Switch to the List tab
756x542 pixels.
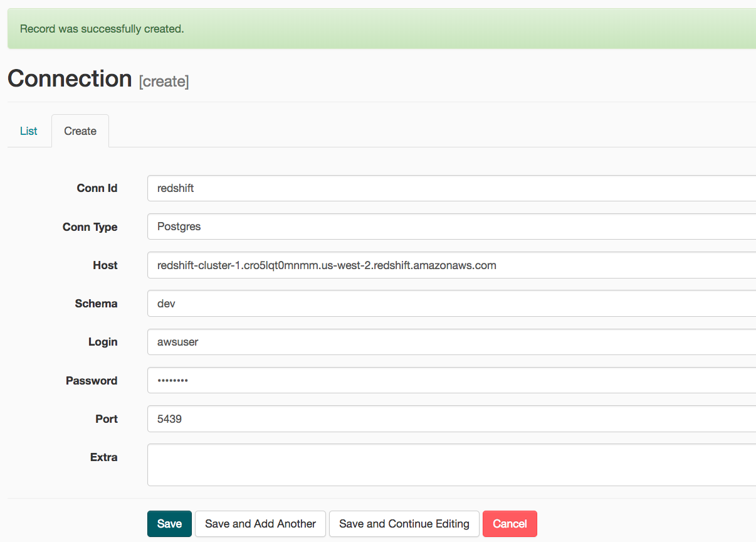[x=29, y=131]
